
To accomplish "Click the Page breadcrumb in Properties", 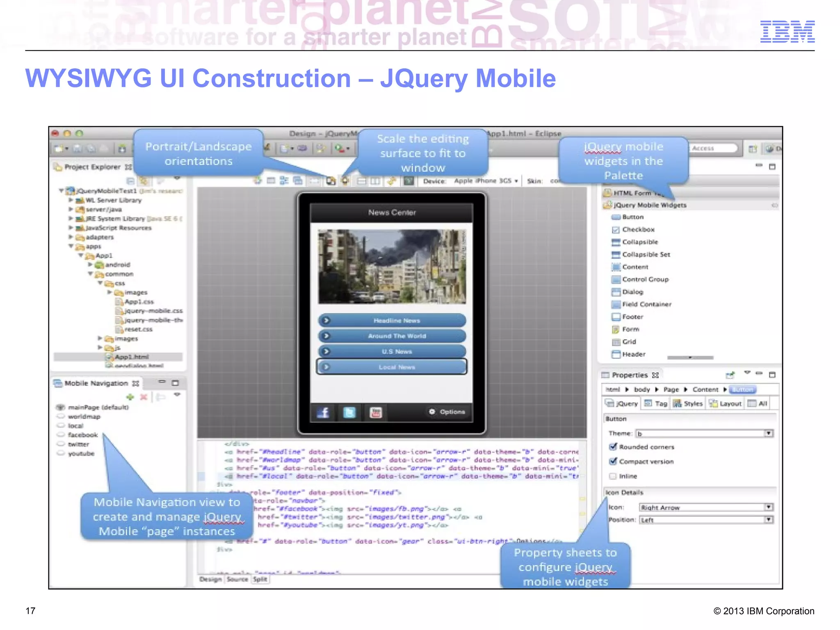I will tap(671, 389).
